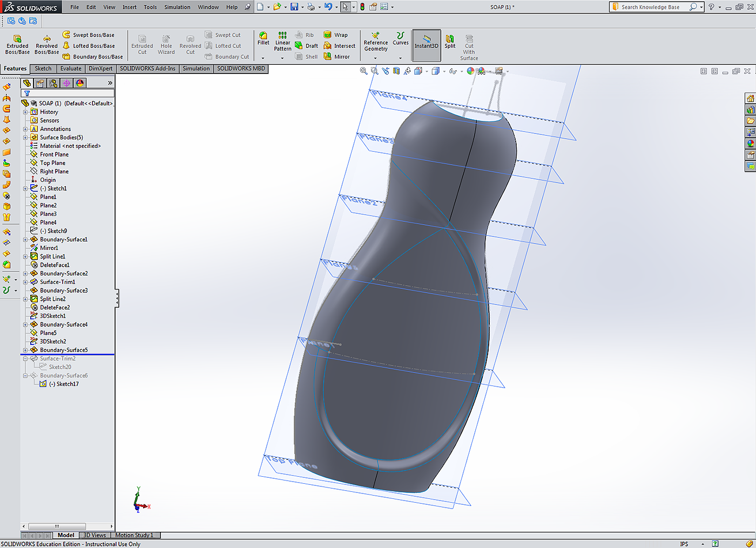Select the Fillet tool
Image resolution: width=756 pixels, height=548 pixels.
coord(263,39)
